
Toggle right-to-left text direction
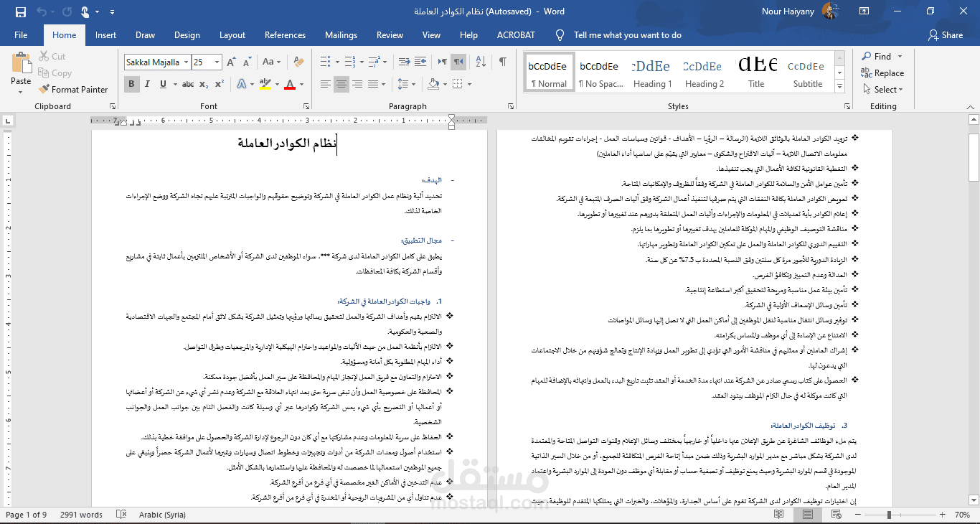(458, 62)
